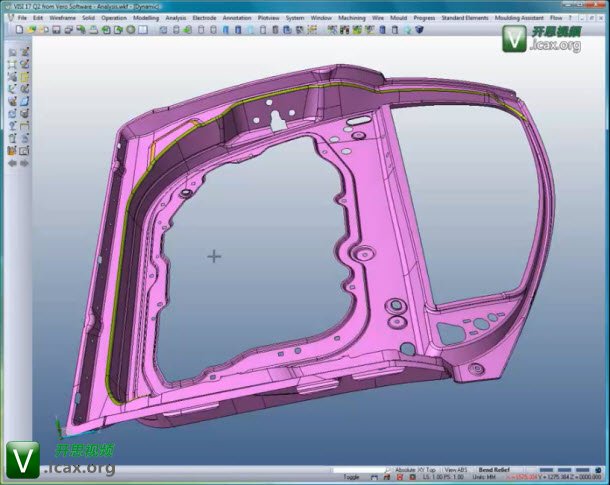Click the Toggle button in status bar

coord(351,478)
